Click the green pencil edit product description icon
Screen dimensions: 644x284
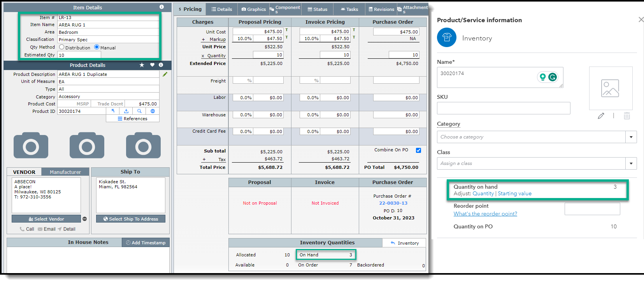tap(165, 74)
